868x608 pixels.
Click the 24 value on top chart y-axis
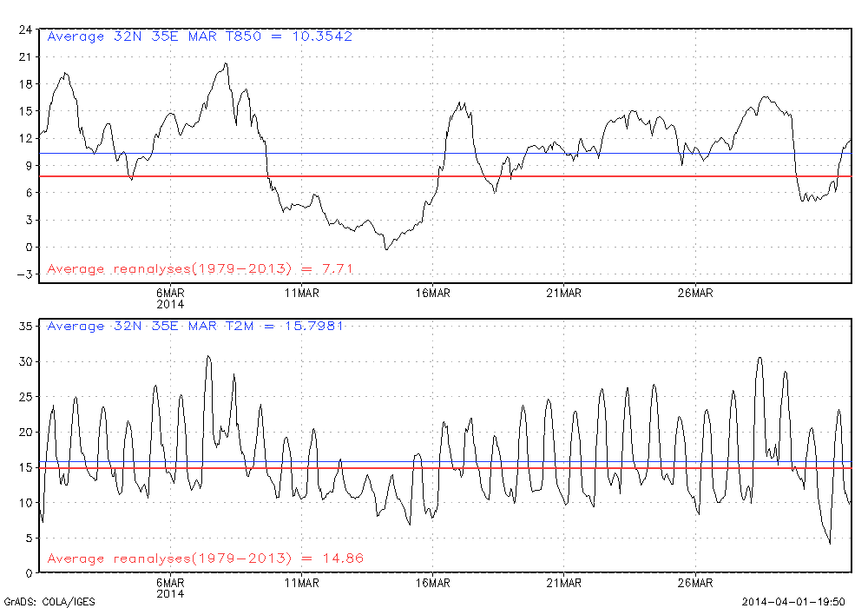point(25,30)
